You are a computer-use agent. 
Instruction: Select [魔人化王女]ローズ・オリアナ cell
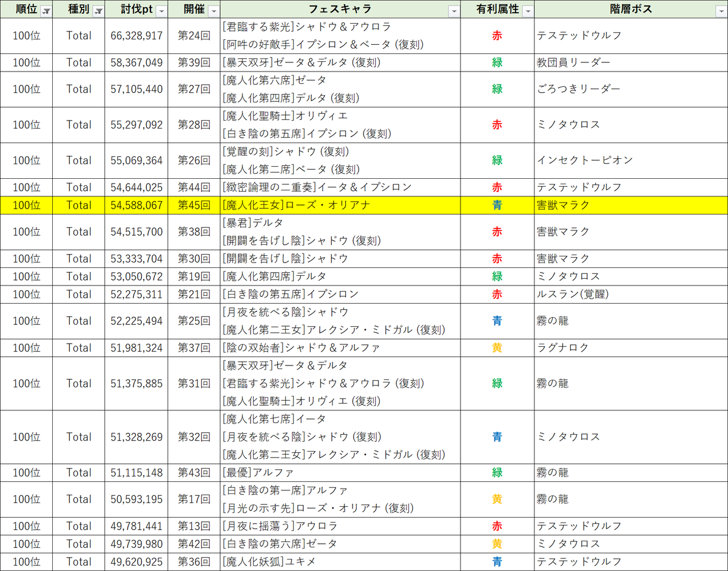(340, 205)
